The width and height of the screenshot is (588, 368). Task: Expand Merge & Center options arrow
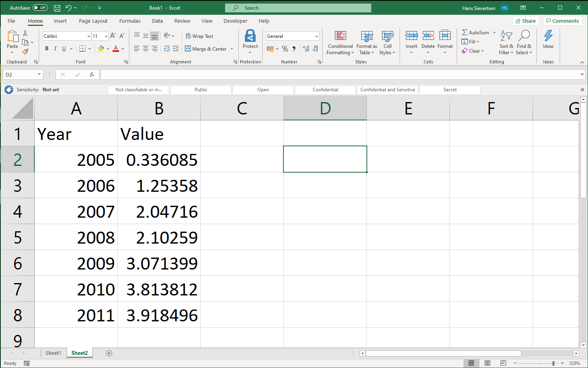click(232, 49)
